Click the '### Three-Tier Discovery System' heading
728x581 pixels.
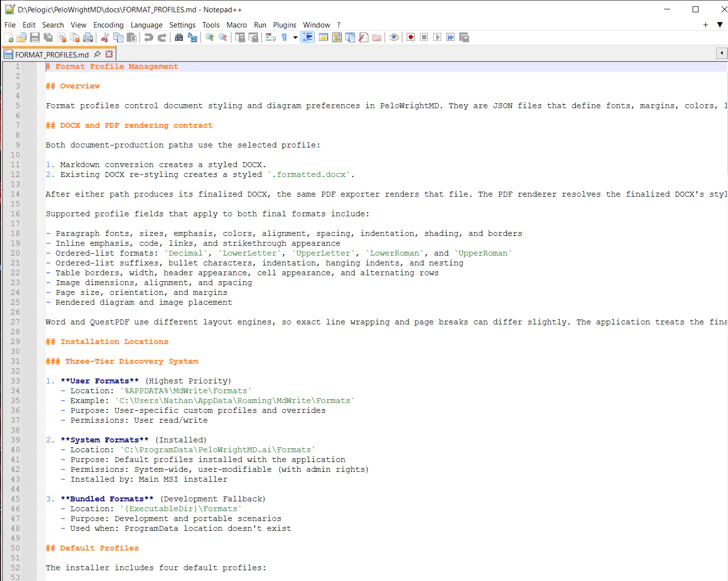point(122,361)
